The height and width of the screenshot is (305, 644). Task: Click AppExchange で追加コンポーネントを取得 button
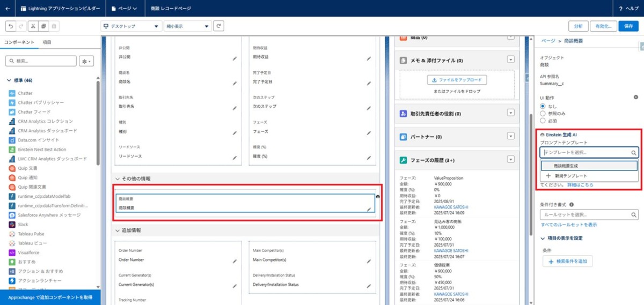(50, 297)
